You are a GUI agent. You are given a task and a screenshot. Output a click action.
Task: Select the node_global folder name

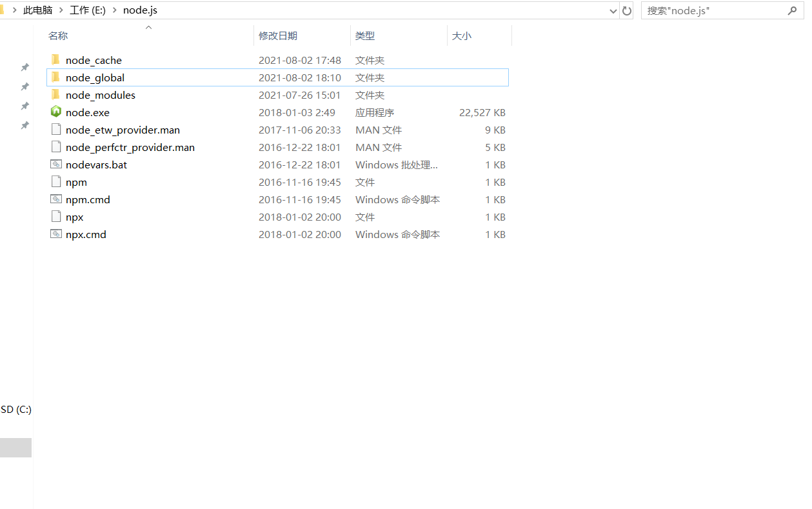(95, 77)
